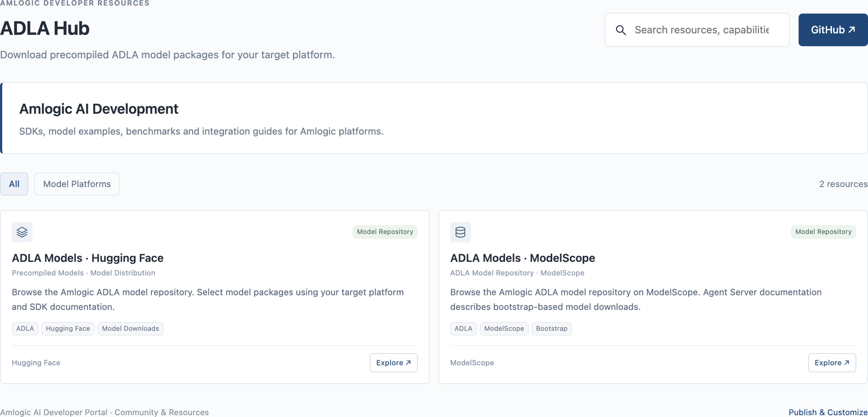This screenshot has width=868, height=417.
Task: Click the ModelScope tag chip
Action: click(x=504, y=328)
